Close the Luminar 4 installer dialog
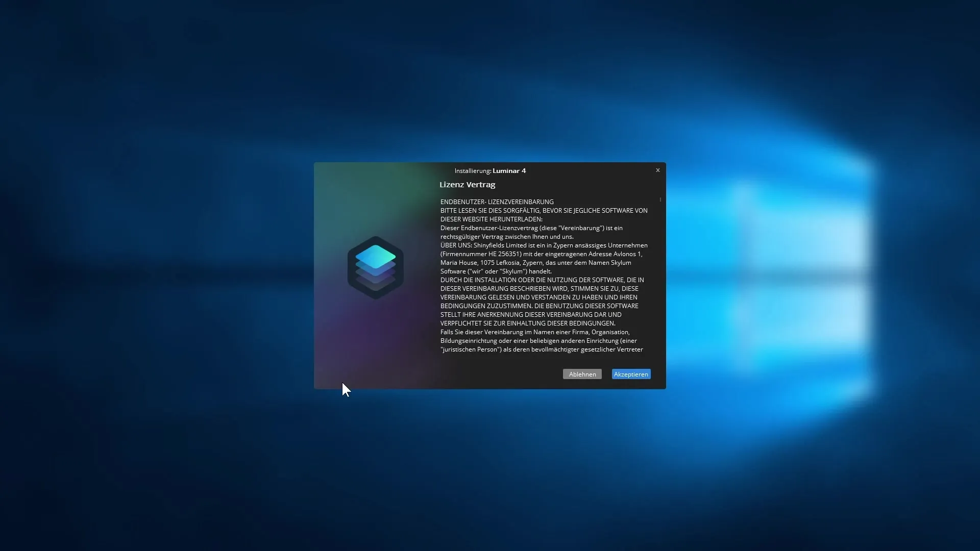The width and height of the screenshot is (980, 551). coord(658,170)
